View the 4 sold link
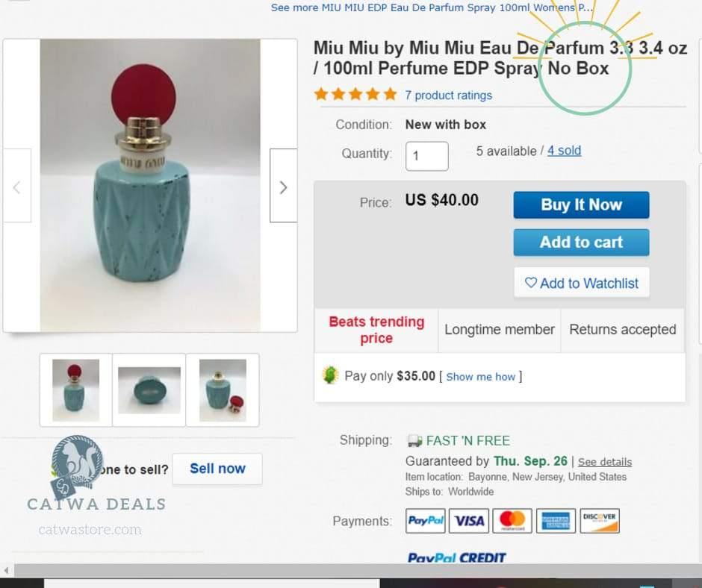Image resolution: width=702 pixels, height=588 pixels. [564, 151]
